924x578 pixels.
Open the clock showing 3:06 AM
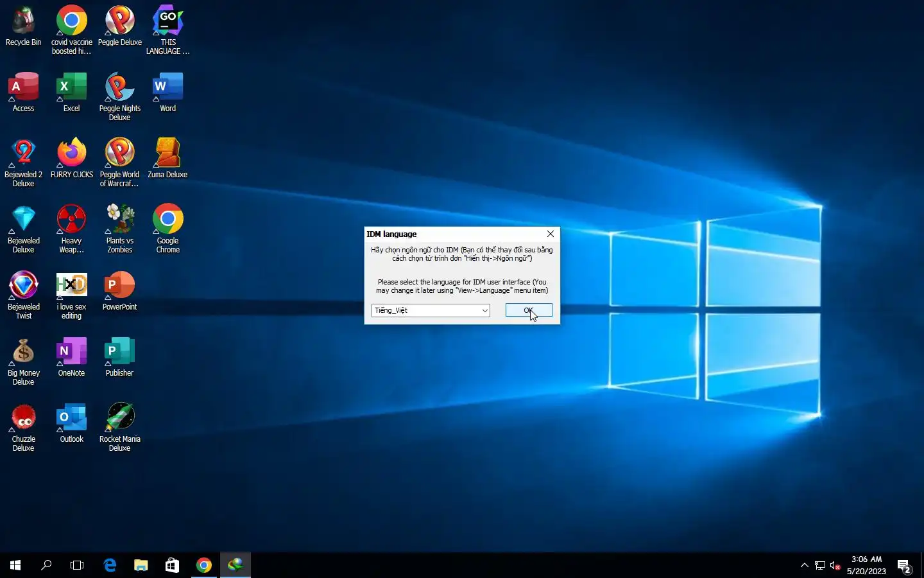866,565
